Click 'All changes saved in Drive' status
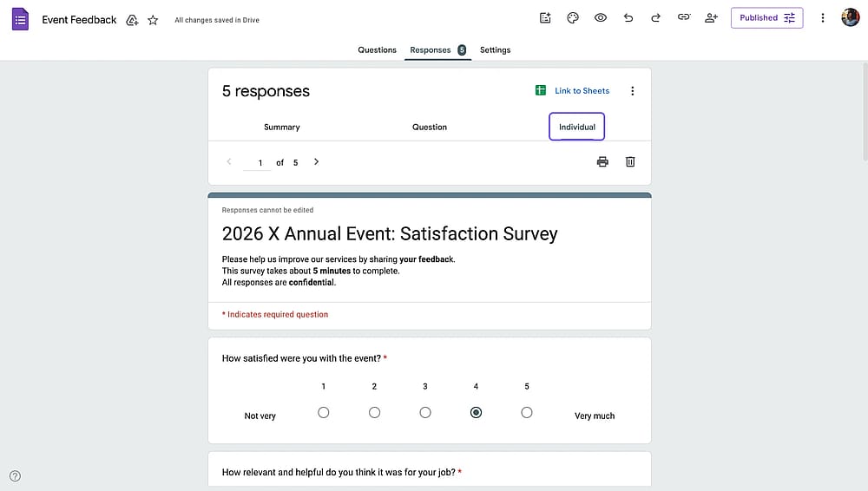Viewport: 868px width, 491px height. (217, 20)
